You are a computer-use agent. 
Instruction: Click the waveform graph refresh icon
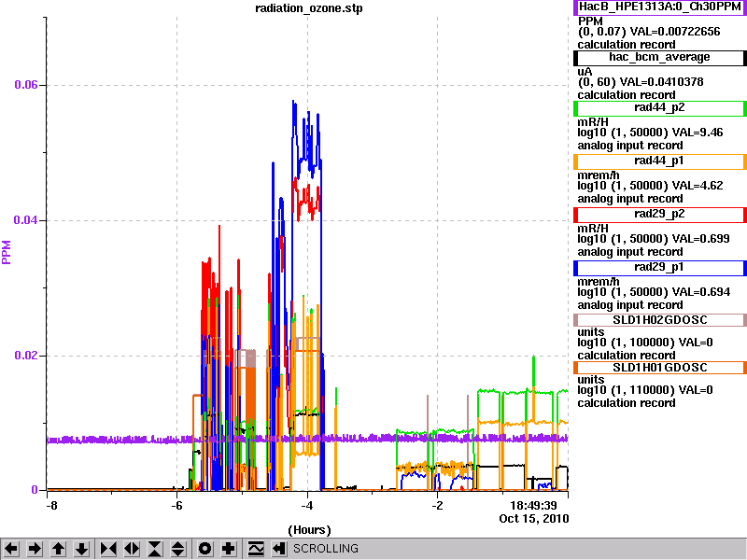[256, 549]
